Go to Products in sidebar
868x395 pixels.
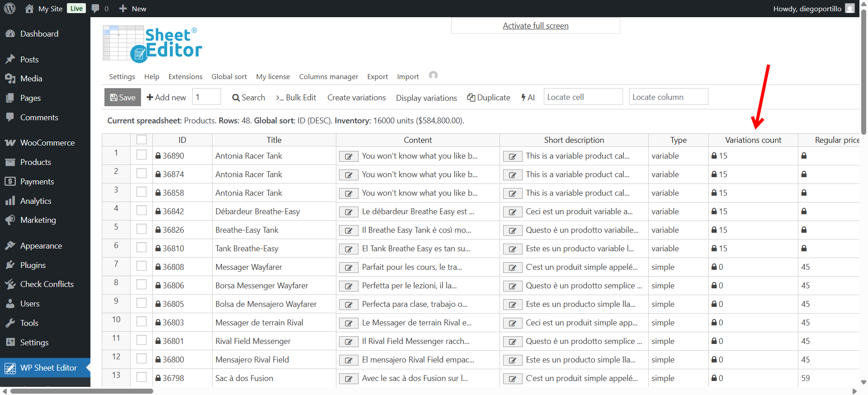(x=35, y=162)
